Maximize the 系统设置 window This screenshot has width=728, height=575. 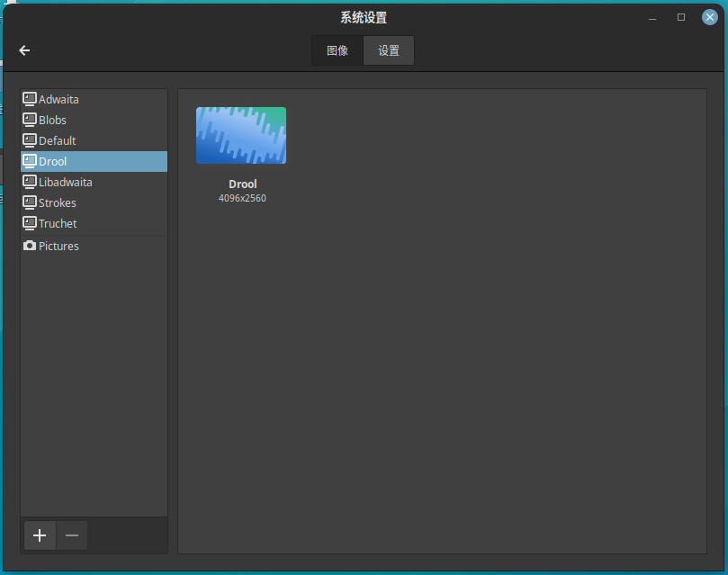(x=681, y=17)
